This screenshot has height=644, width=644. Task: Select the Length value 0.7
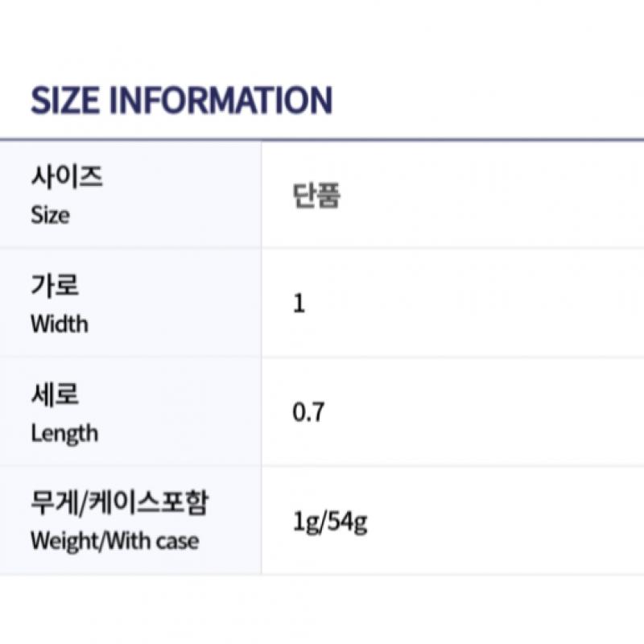[308, 414]
